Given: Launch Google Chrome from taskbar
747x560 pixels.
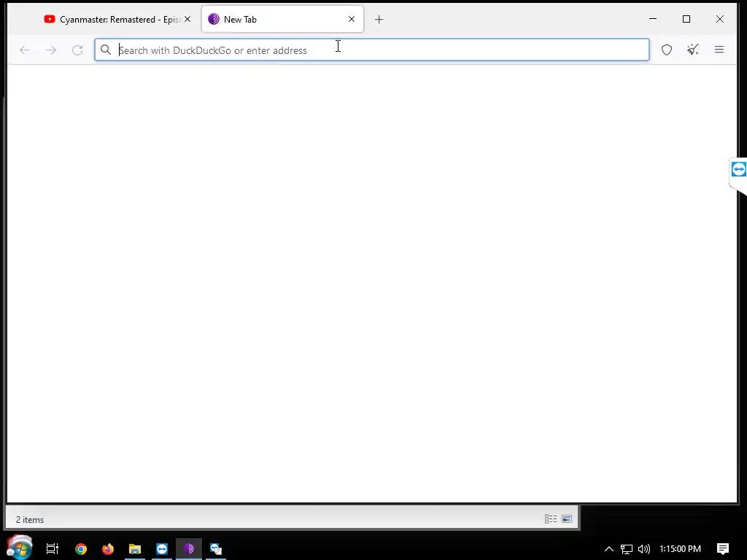Looking at the screenshot, I should point(81,549).
